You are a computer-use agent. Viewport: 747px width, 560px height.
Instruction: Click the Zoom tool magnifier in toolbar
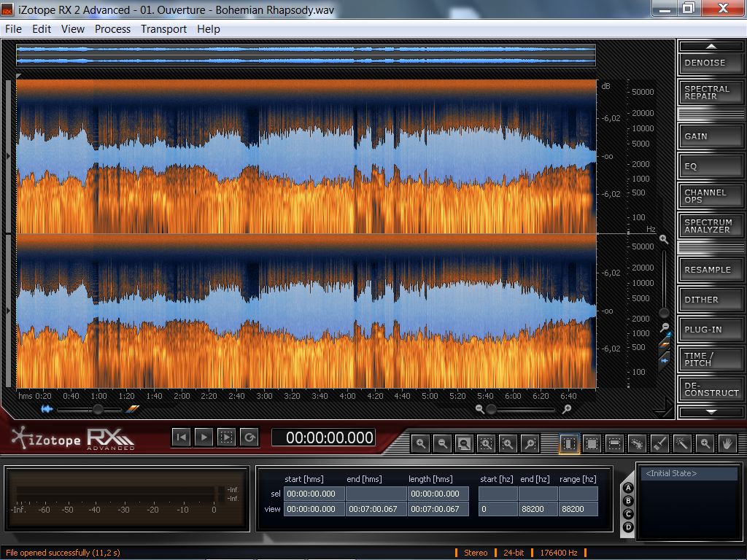705,443
